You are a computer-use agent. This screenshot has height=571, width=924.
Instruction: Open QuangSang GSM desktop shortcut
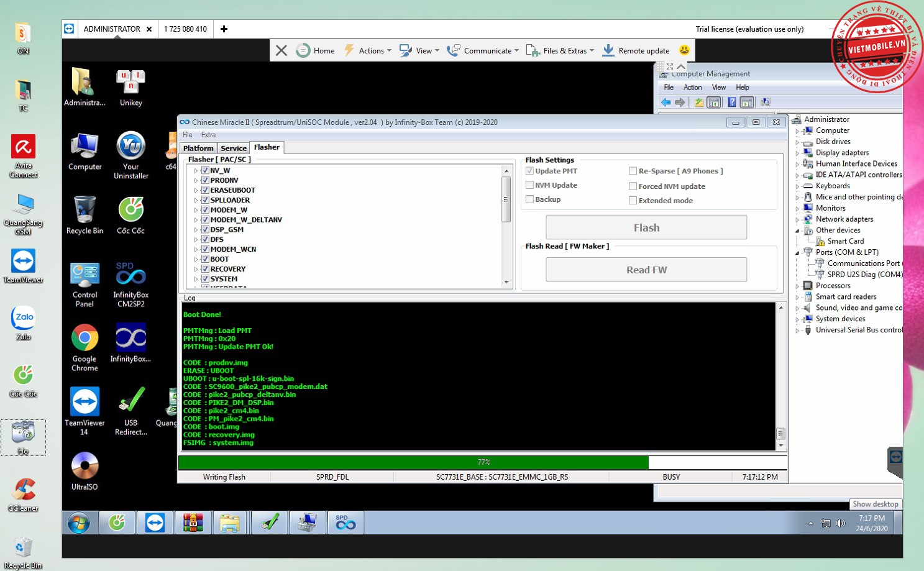click(x=23, y=214)
